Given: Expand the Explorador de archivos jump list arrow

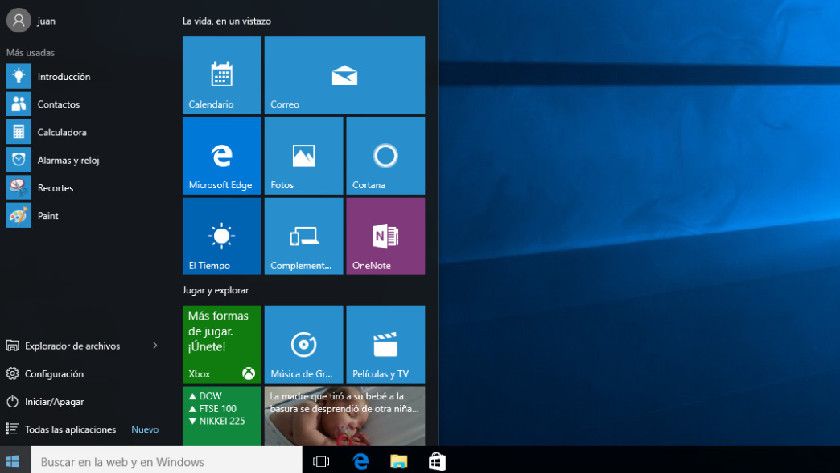Looking at the screenshot, I should pyautogui.click(x=155, y=346).
